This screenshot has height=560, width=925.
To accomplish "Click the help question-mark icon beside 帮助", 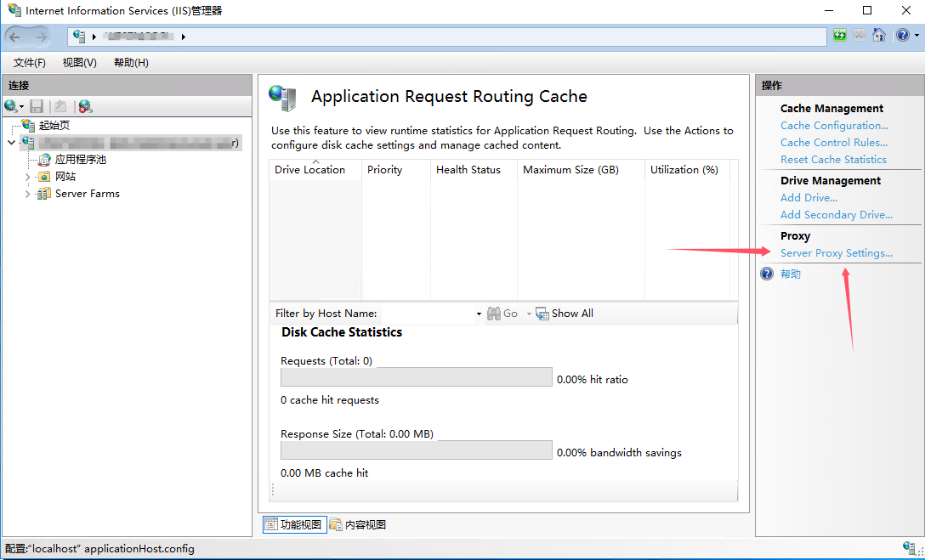I will (768, 274).
